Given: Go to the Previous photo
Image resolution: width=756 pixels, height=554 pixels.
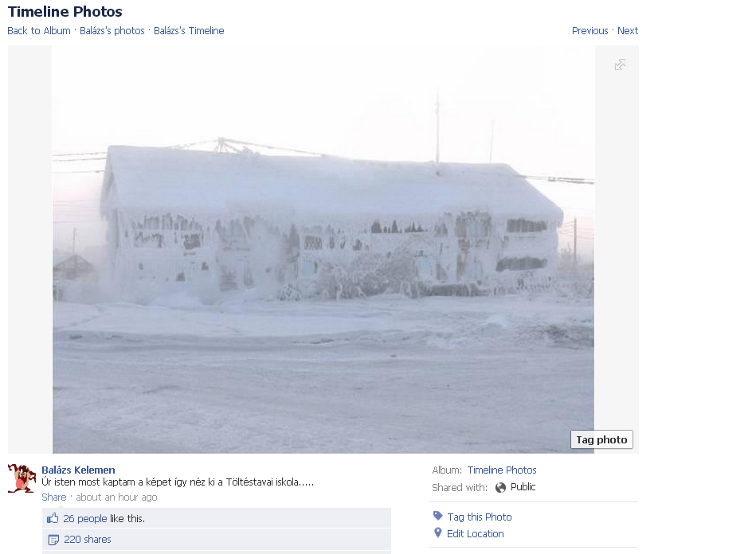Looking at the screenshot, I should click(x=590, y=31).
